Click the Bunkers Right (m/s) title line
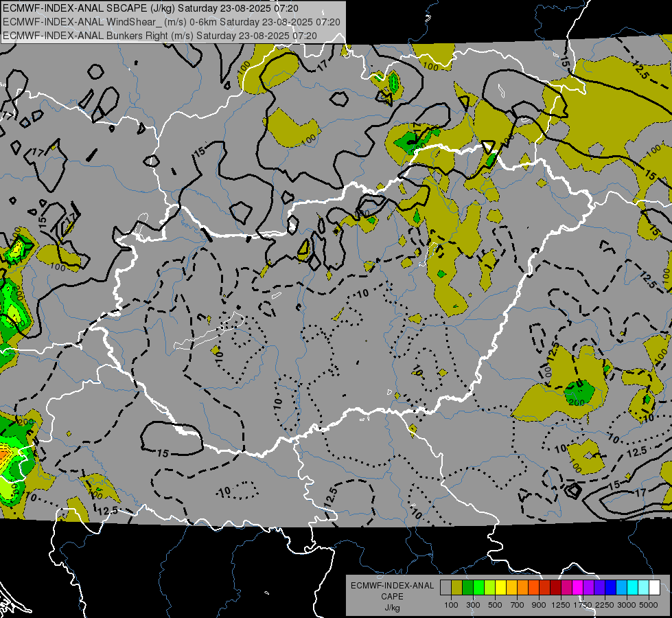The height and width of the screenshot is (618, 672). coord(160,36)
